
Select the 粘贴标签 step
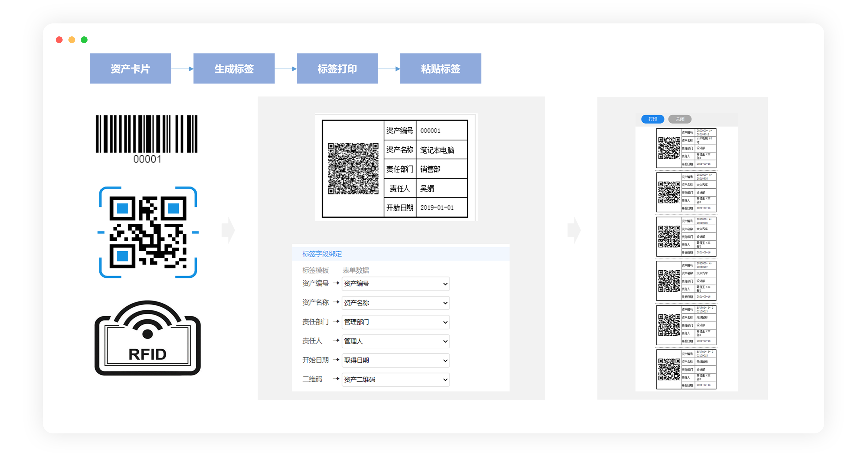[x=441, y=68]
